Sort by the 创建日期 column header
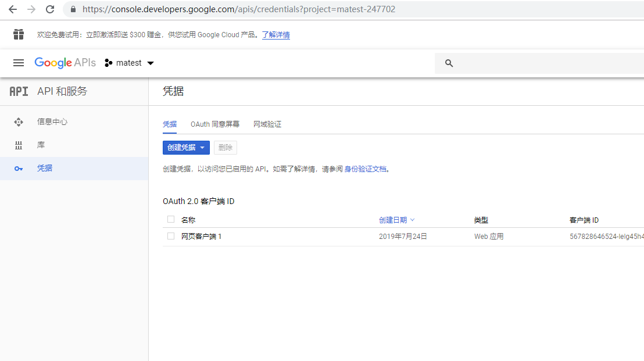 pyautogui.click(x=397, y=220)
